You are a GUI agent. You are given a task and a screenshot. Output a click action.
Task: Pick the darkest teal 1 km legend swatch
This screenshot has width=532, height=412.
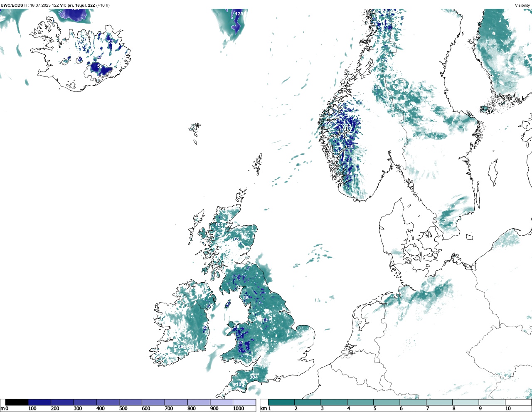(281, 402)
